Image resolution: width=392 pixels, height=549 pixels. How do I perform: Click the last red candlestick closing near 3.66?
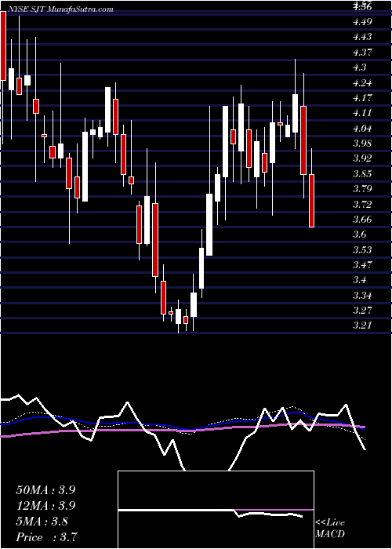311,201
